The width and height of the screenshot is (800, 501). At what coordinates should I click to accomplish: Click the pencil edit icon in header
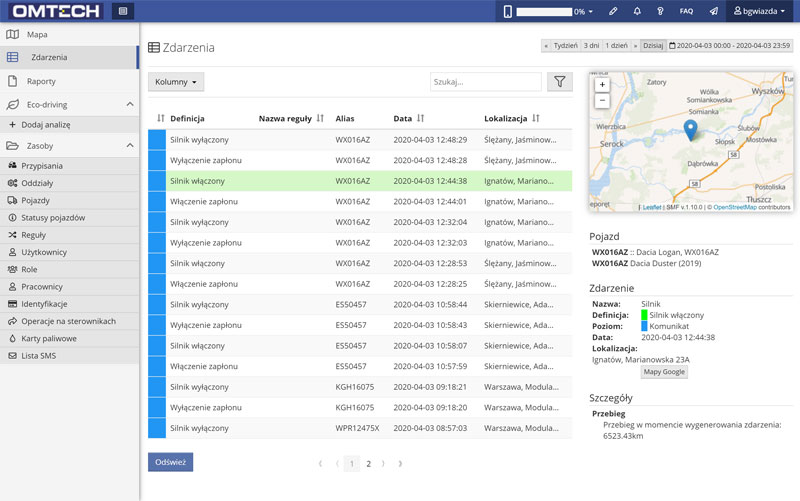pyautogui.click(x=613, y=11)
